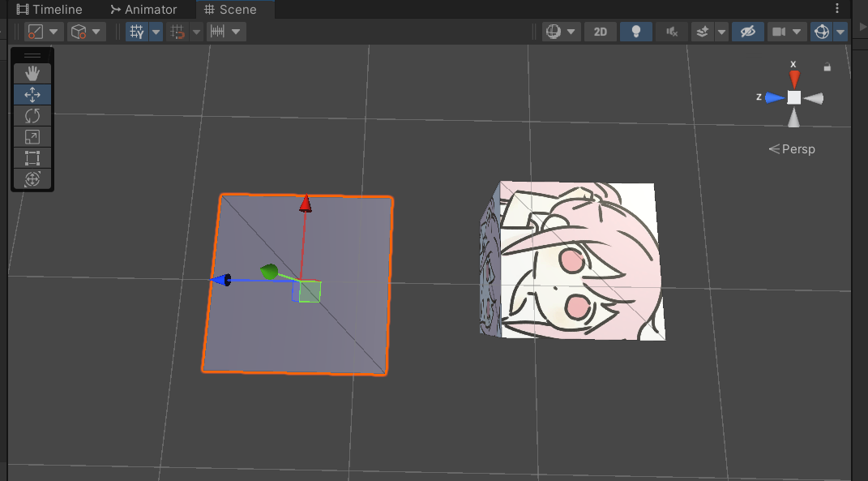Toggle grid visibility icon
The image size is (868, 481).
[137, 32]
